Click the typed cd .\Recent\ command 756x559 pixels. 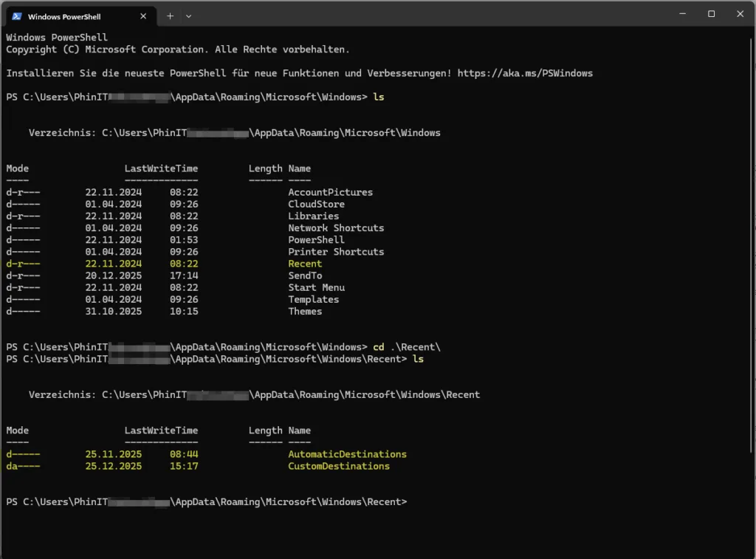point(416,347)
